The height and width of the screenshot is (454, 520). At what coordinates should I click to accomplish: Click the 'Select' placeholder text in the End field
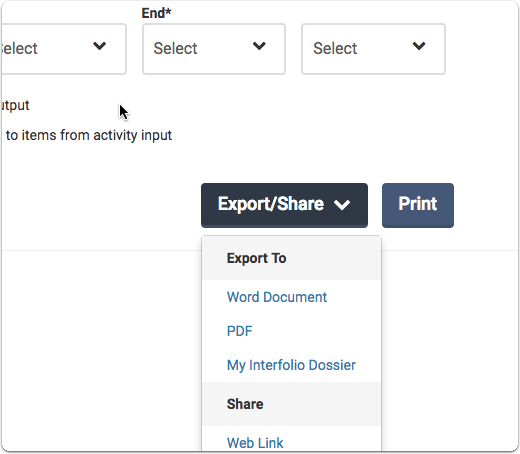pyautogui.click(x=175, y=49)
